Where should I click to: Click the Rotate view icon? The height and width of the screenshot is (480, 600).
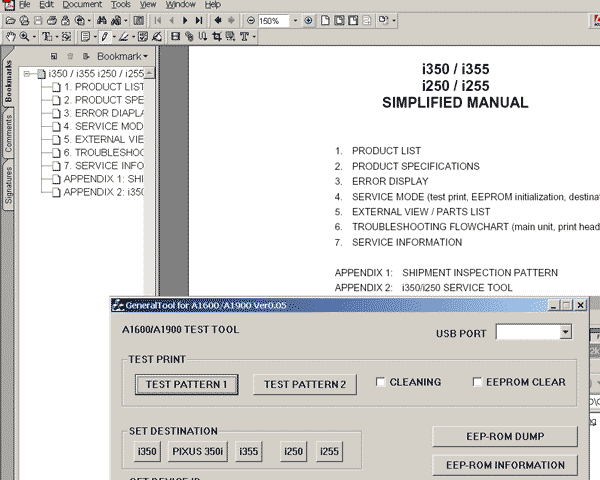tap(383, 20)
